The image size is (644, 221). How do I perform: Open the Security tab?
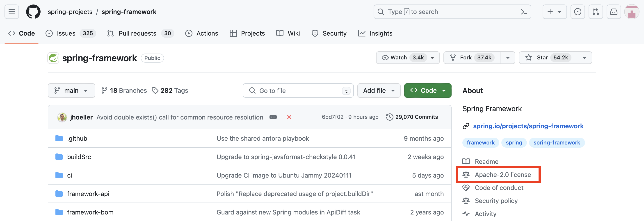tap(329, 34)
